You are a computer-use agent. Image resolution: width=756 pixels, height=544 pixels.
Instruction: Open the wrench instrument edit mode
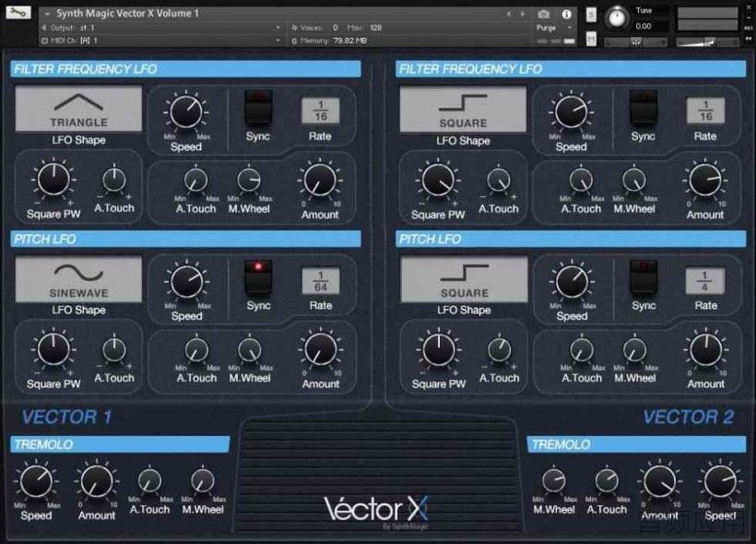pos(18,13)
